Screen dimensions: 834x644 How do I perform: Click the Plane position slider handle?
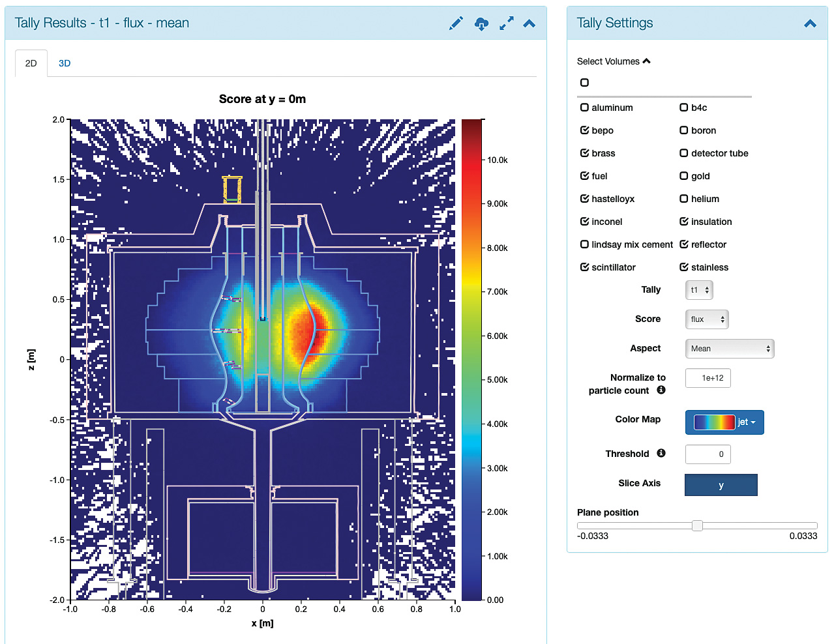pyautogui.click(x=697, y=525)
